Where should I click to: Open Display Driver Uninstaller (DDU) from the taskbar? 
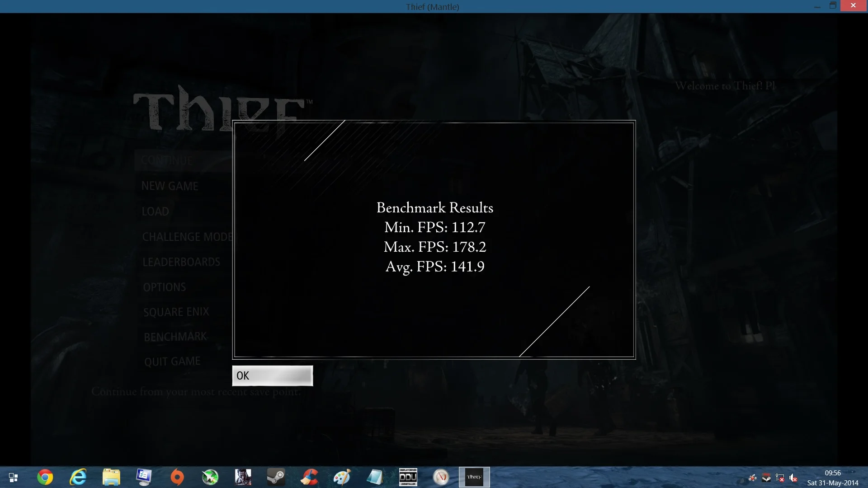[408, 477]
